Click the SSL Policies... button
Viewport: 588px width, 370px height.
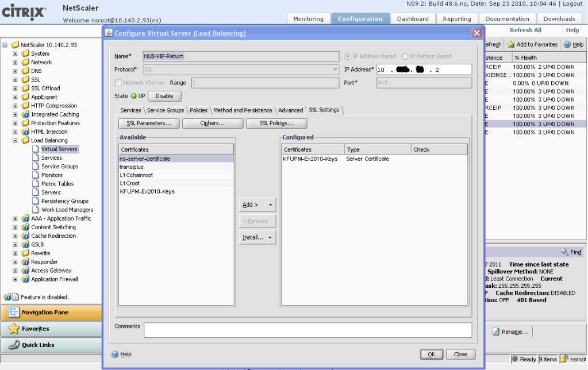276,123
